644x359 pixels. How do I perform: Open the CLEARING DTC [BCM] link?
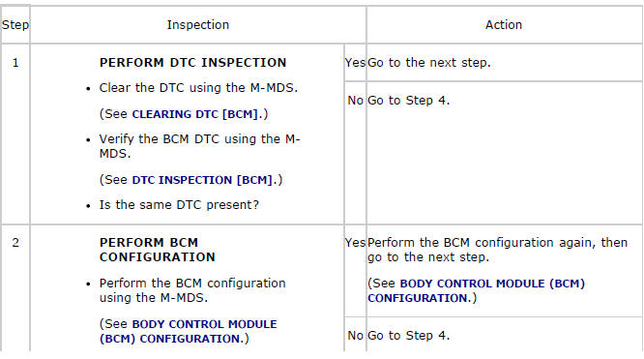tap(196, 114)
